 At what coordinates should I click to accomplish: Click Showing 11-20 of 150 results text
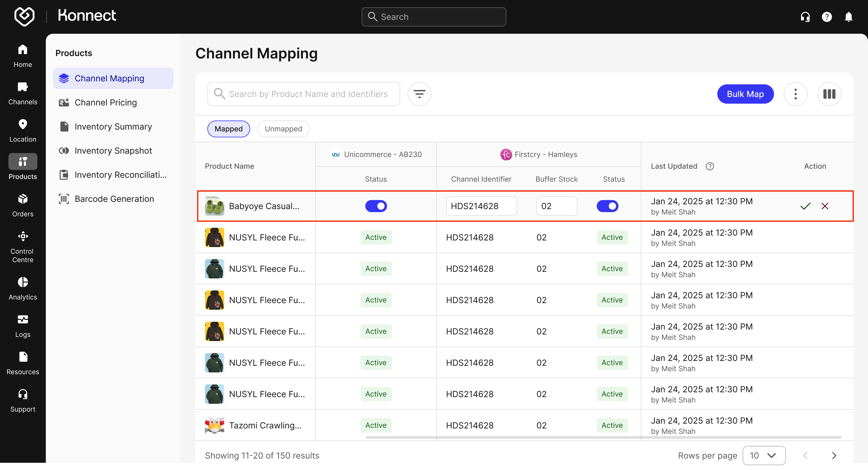click(x=262, y=456)
